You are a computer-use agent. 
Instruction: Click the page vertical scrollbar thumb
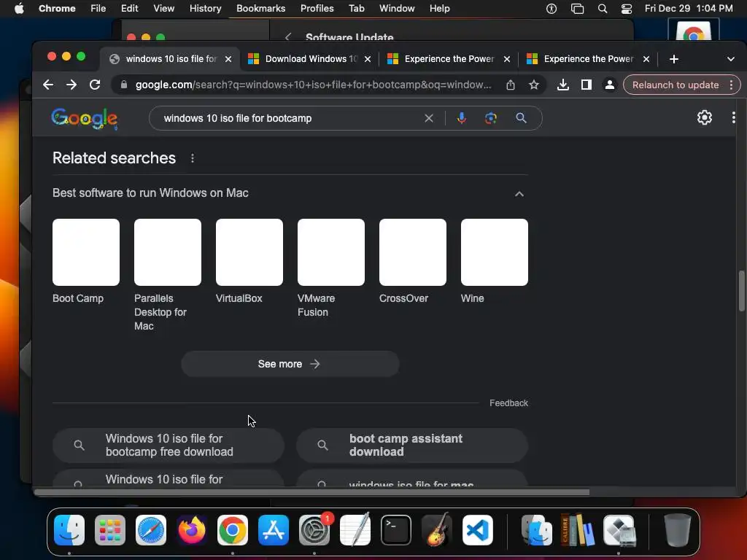pyautogui.click(x=741, y=290)
